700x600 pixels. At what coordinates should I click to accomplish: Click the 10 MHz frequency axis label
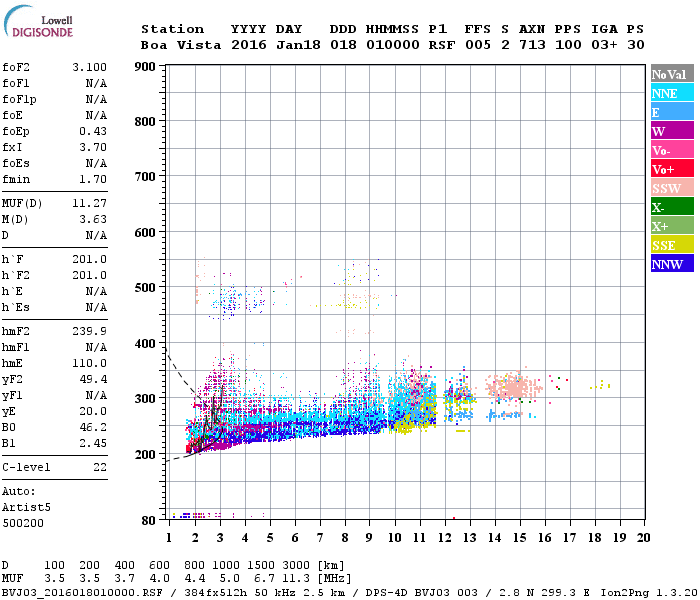(x=395, y=538)
